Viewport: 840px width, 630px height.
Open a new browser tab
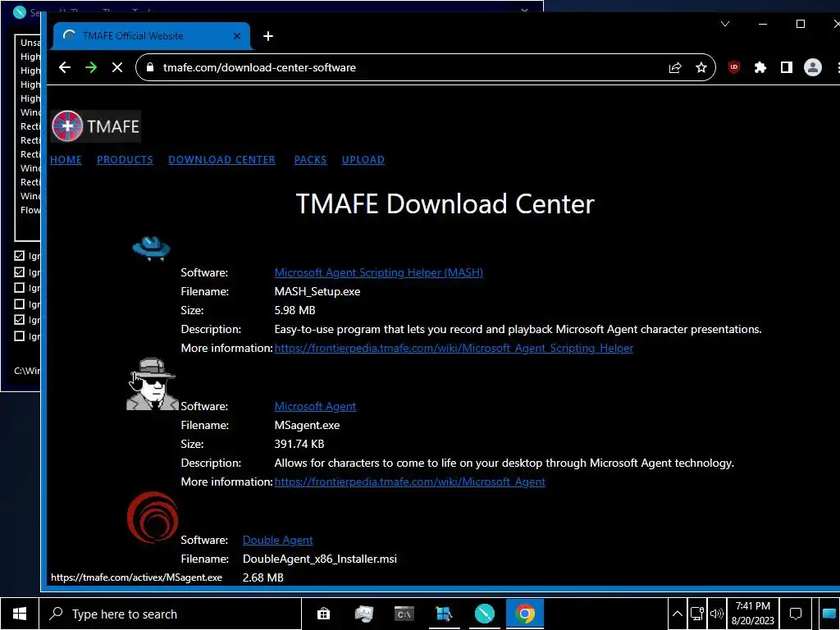coord(268,36)
